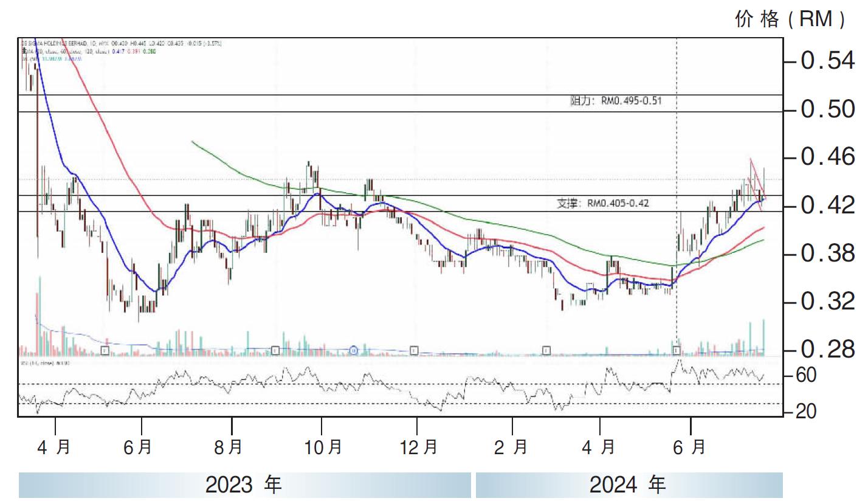This screenshot has width=868, height=501.
Task: Click the earnings marker on the dashed vertical line
Action: click(x=677, y=350)
